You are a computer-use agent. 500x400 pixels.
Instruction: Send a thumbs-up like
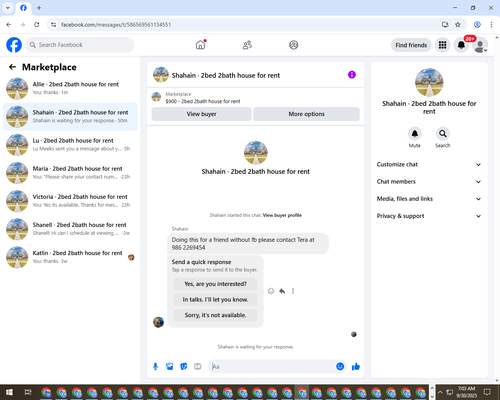(356, 367)
